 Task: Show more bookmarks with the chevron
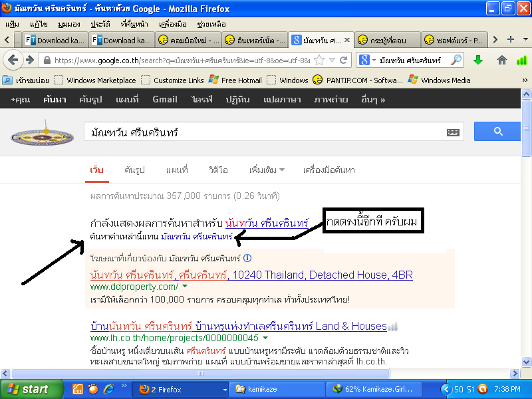[x=525, y=80]
